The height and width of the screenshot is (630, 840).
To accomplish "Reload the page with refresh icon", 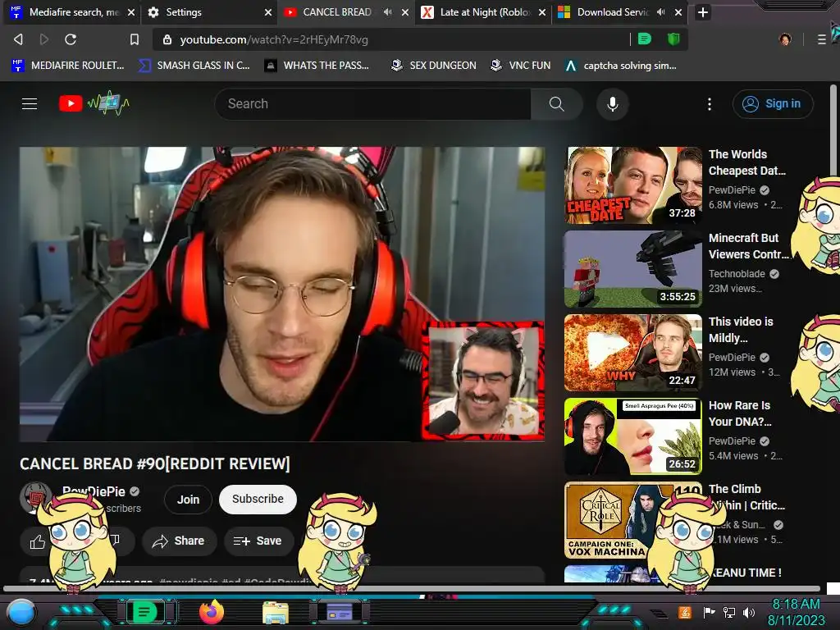I will 71,39.
